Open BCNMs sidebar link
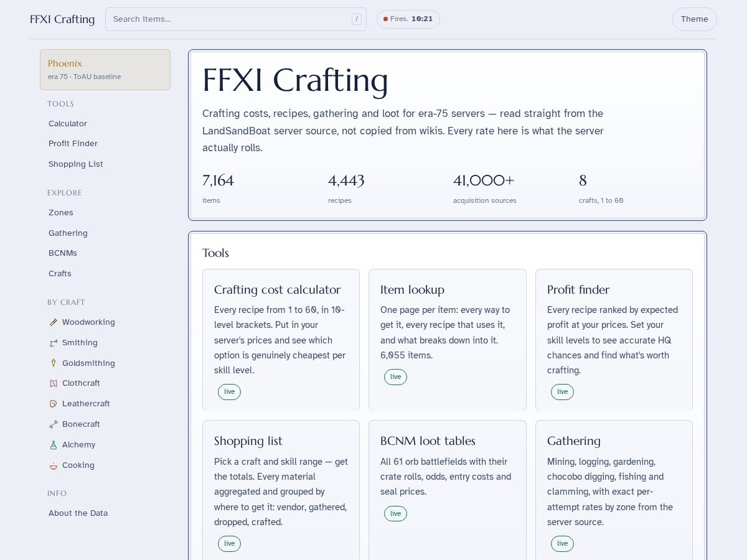 [63, 253]
